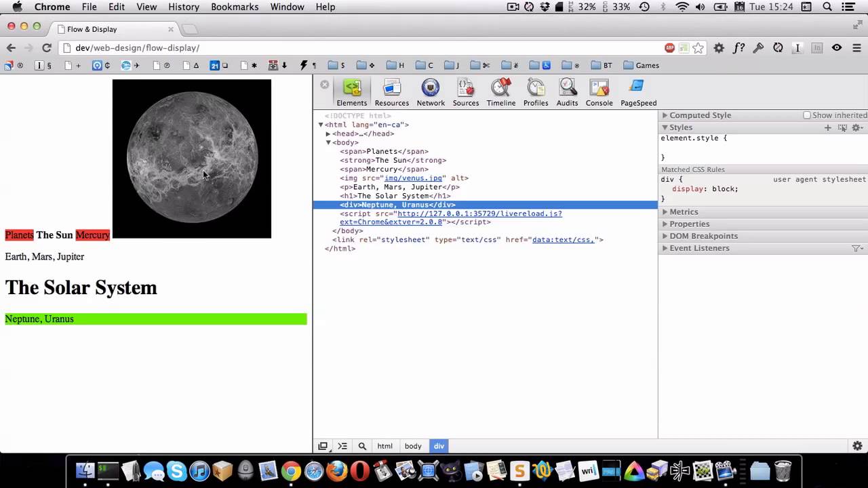The image size is (868, 488).
Task: Click the eye extension icon
Action: (837, 47)
